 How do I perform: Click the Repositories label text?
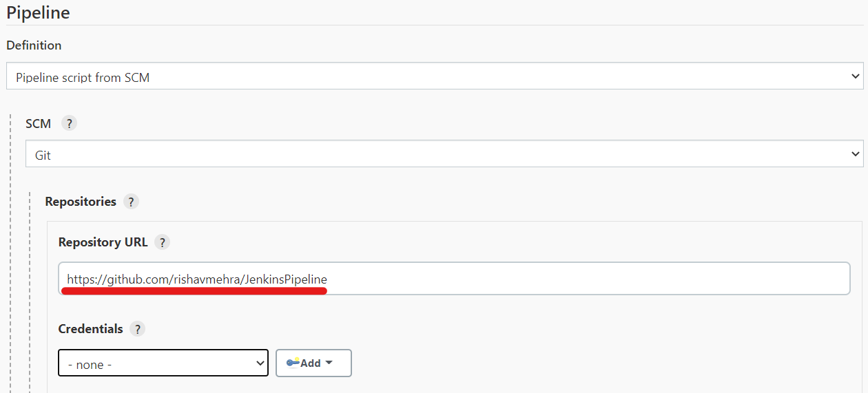tap(81, 202)
